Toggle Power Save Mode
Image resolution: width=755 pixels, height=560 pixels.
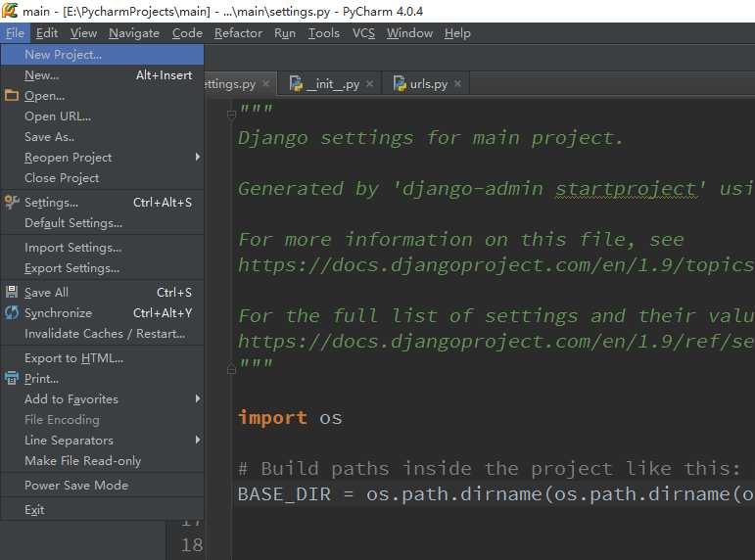[x=102, y=485]
